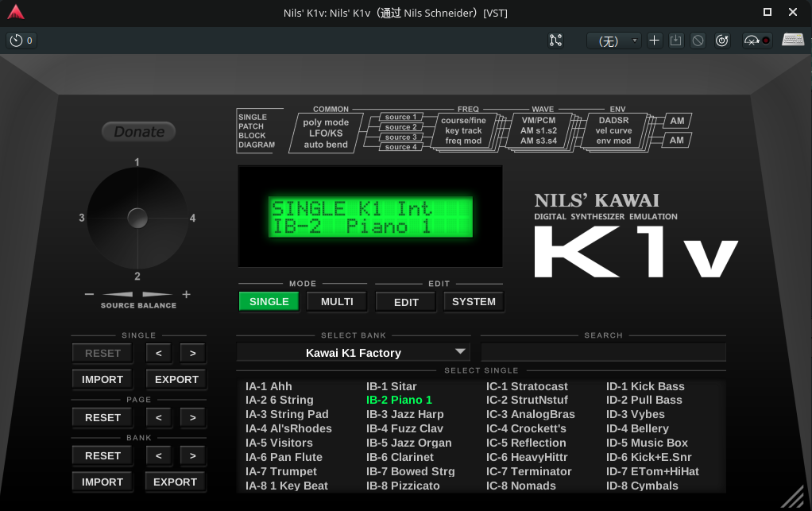Select patch IC-7 Terminator
Screen dimensions: 812x511
point(528,471)
